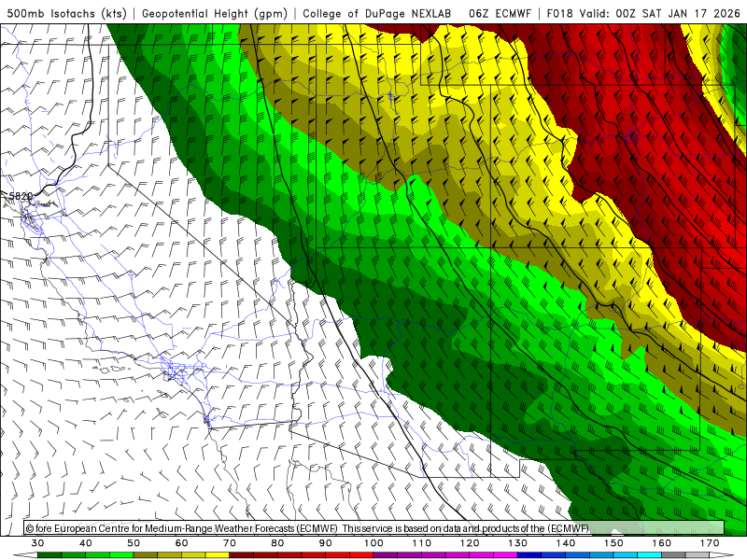
Task: Click the 130 label on the color scale
Action: pyautogui.click(x=518, y=543)
